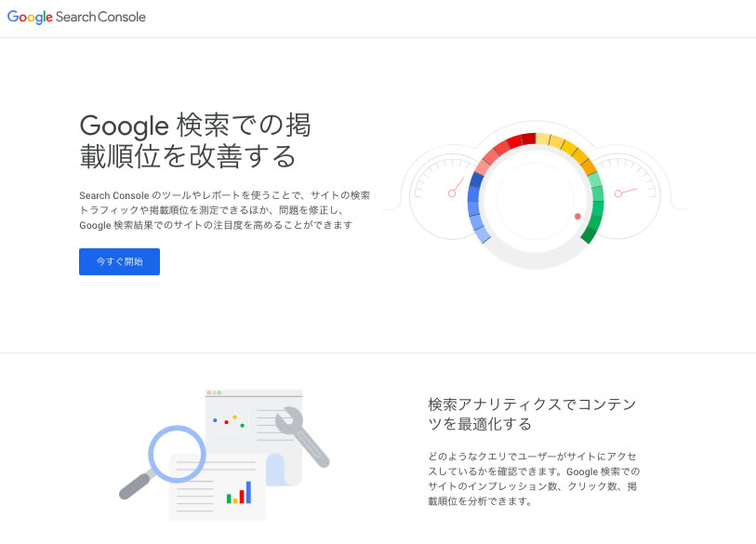
Task: Click the Google Search Console logo
Action: tap(76, 17)
